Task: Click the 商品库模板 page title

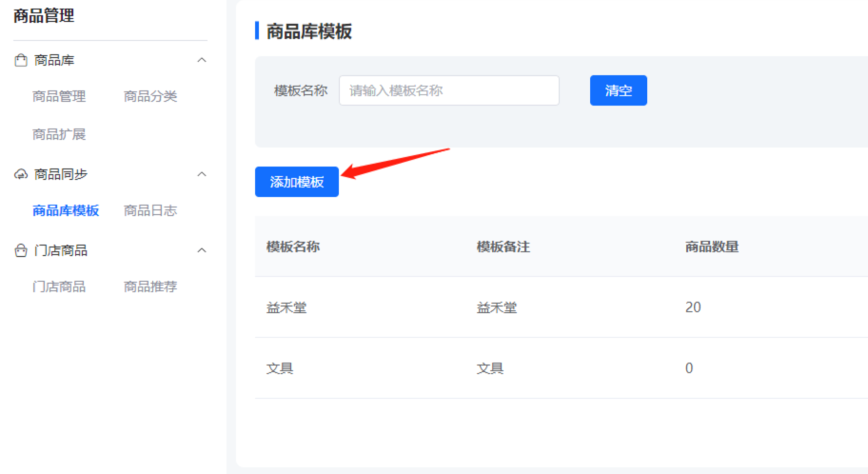Action: pyautogui.click(x=309, y=31)
